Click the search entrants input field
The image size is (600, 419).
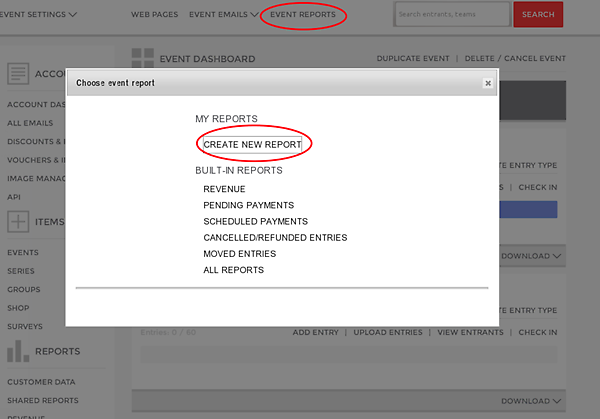(452, 14)
